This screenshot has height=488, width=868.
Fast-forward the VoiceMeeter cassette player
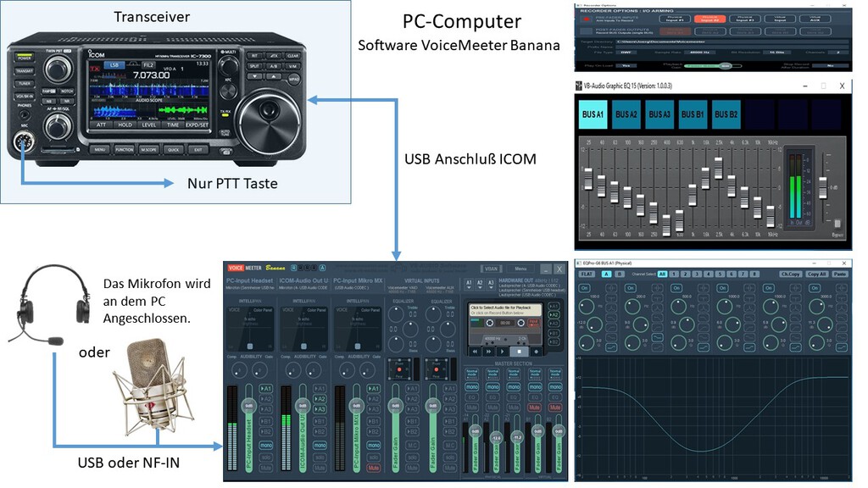click(x=488, y=352)
